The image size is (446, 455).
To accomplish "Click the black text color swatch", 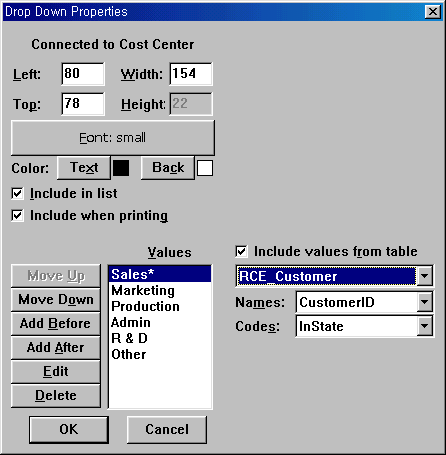I will pyautogui.click(x=121, y=168).
